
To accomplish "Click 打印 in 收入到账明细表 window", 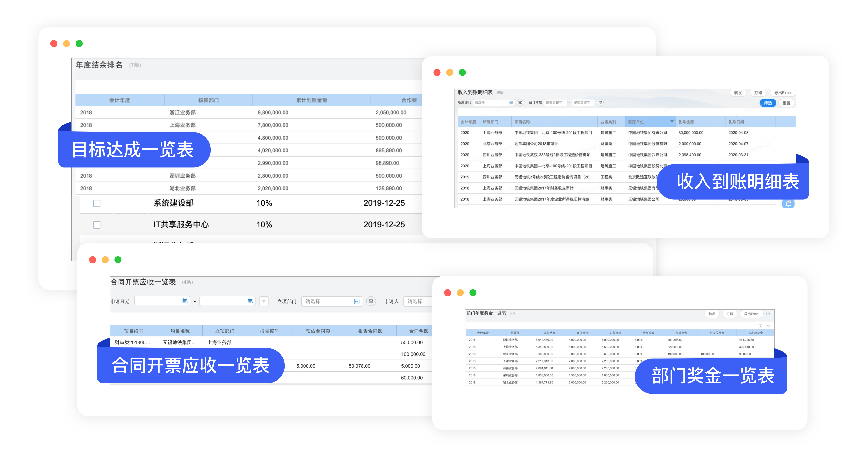I will pyautogui.click(x=758, y=93).
